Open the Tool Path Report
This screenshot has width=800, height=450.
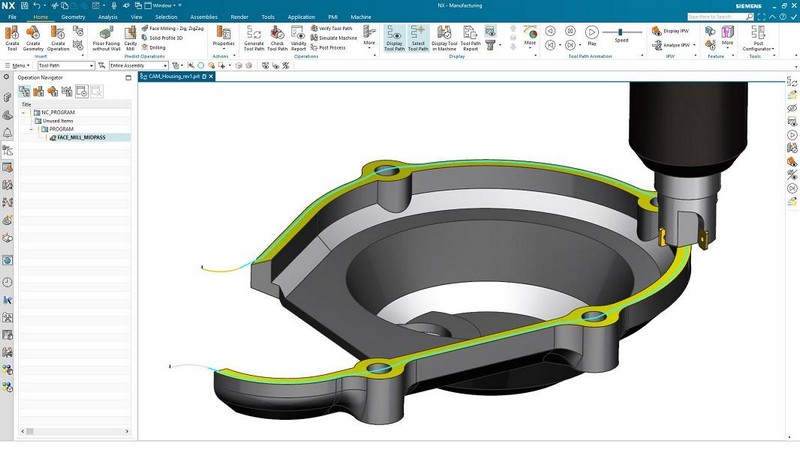(x=470, y=38)
